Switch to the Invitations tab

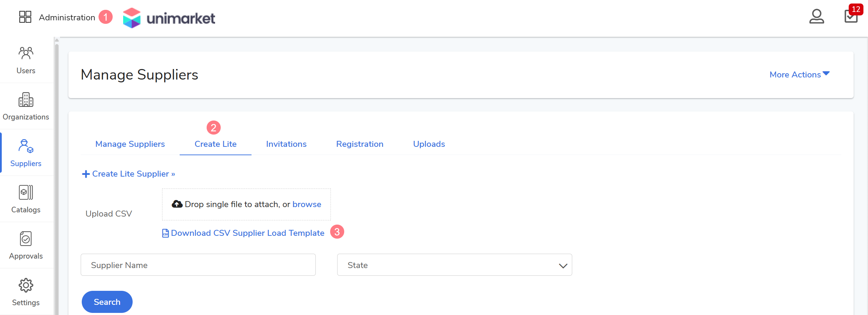(286, 144)
